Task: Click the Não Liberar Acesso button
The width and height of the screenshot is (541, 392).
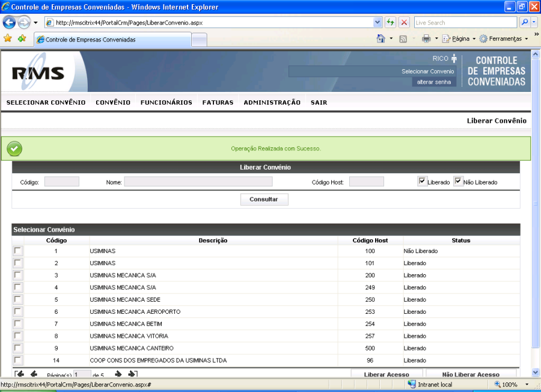Action: coord(471,374)
